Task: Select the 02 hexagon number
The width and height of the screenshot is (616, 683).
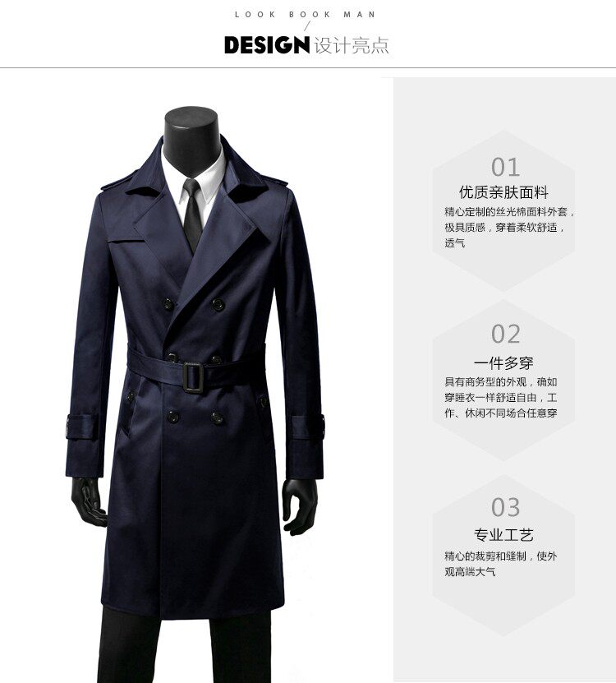Action: tap(505, 334)
